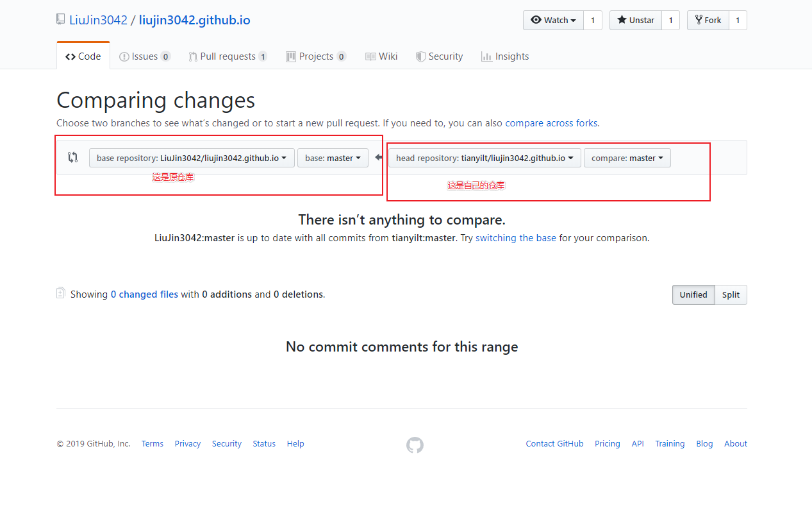This screenshot has height=510, width=812.
Task: Click the 'There isn't anything to compare.' message
Action: click(402, 220)
